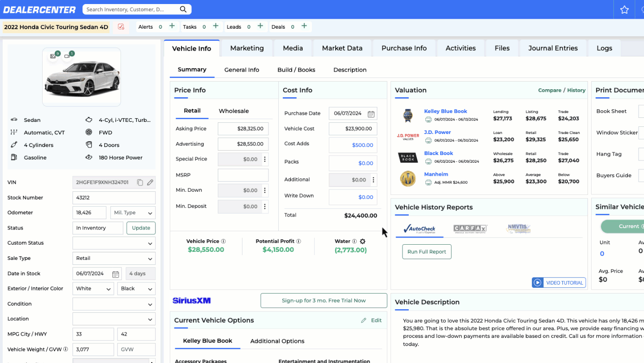Screen dimensions: 644x363
Task: Open Mil. Type dropdown
Action: (x=133, y=213)
